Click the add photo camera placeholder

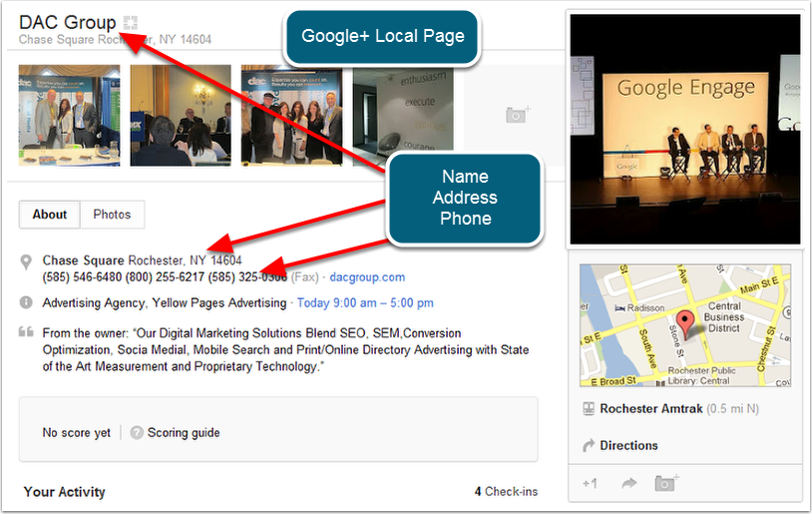(518, 115)
